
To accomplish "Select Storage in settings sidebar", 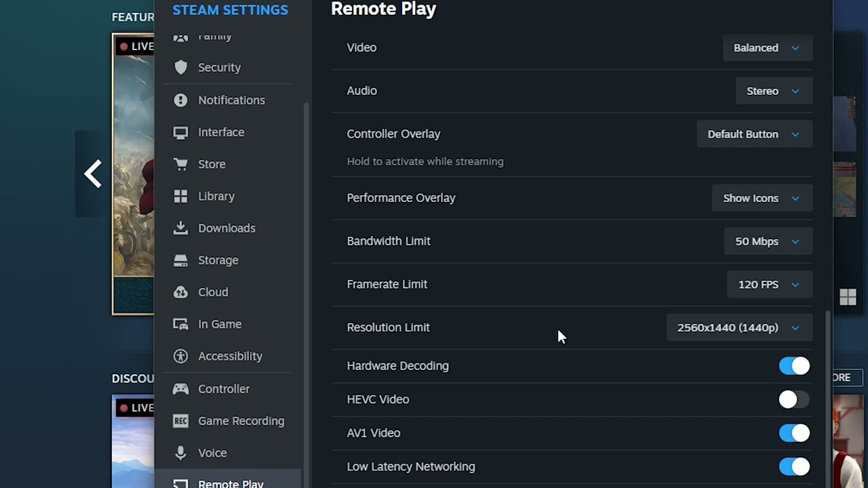I will coord(227,260).
